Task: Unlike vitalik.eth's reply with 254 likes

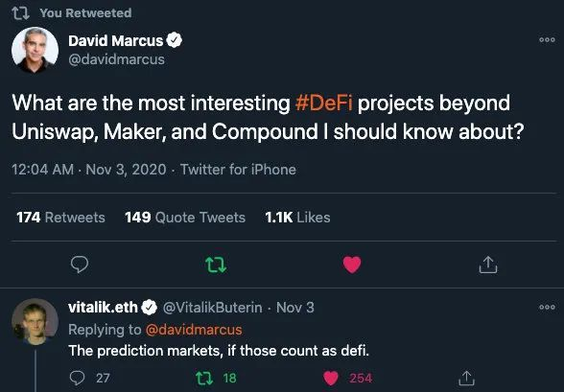Action: tap(331, 378)
